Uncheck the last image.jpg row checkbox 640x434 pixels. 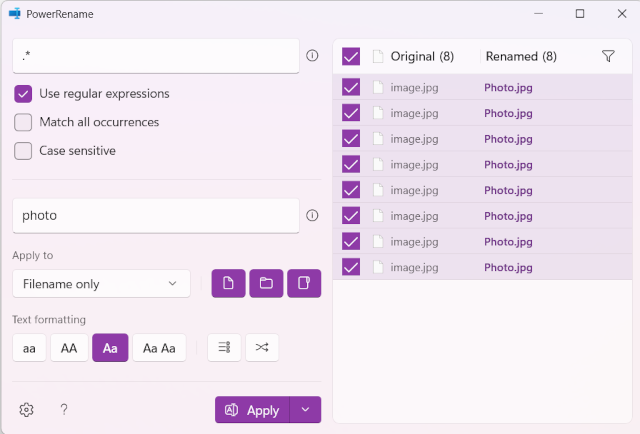pos(351,267)
